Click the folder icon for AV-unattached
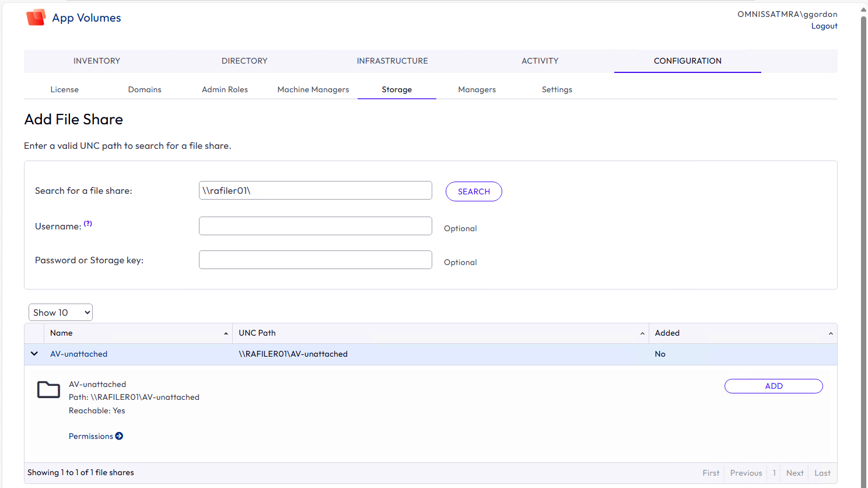Viewport: 868px width, 488px height. [48, 389]
